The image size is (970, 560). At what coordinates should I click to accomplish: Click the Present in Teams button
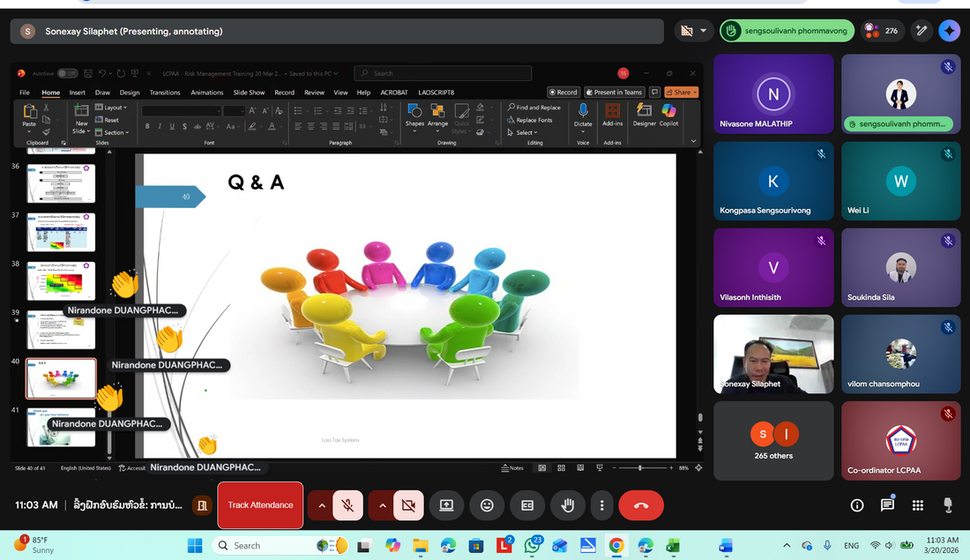[x=615, y=93]
